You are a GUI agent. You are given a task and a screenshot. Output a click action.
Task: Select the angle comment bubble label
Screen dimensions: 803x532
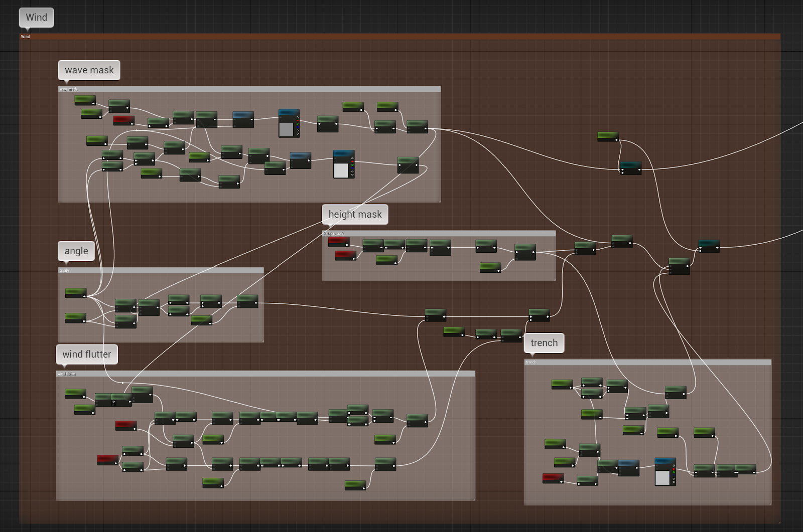click(x=76, y=251)
